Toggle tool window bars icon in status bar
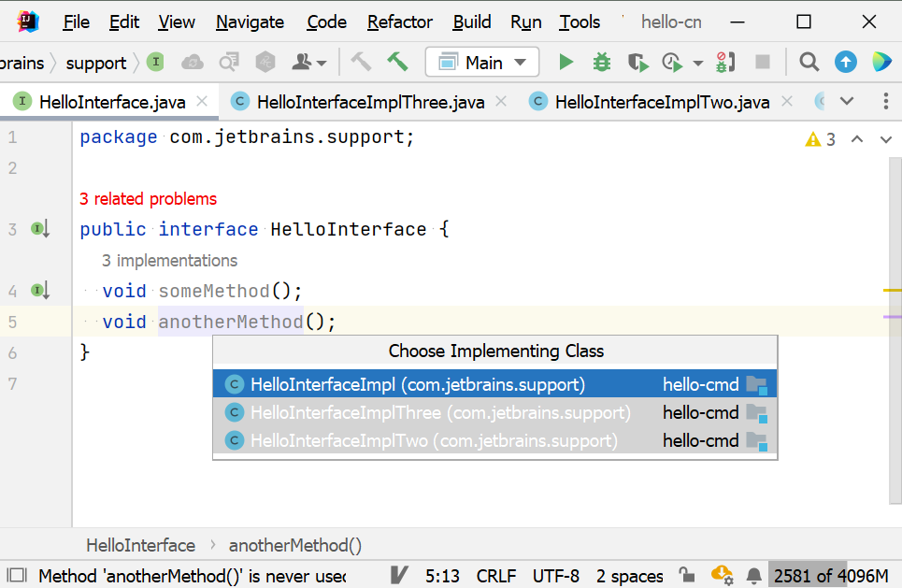The width and height of the screenshot is (902, 588). point(17,575)
